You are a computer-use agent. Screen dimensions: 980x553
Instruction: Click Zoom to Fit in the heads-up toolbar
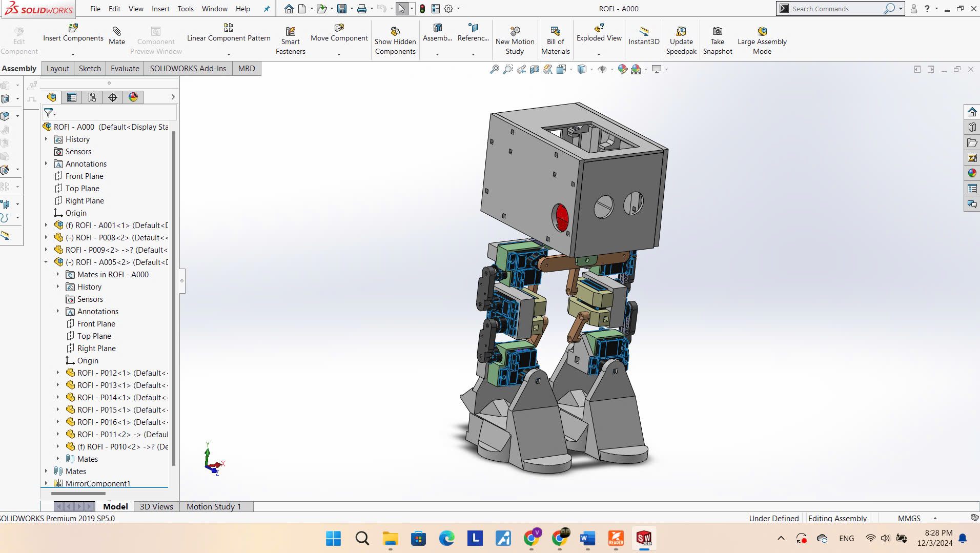[x=494, y=69]
